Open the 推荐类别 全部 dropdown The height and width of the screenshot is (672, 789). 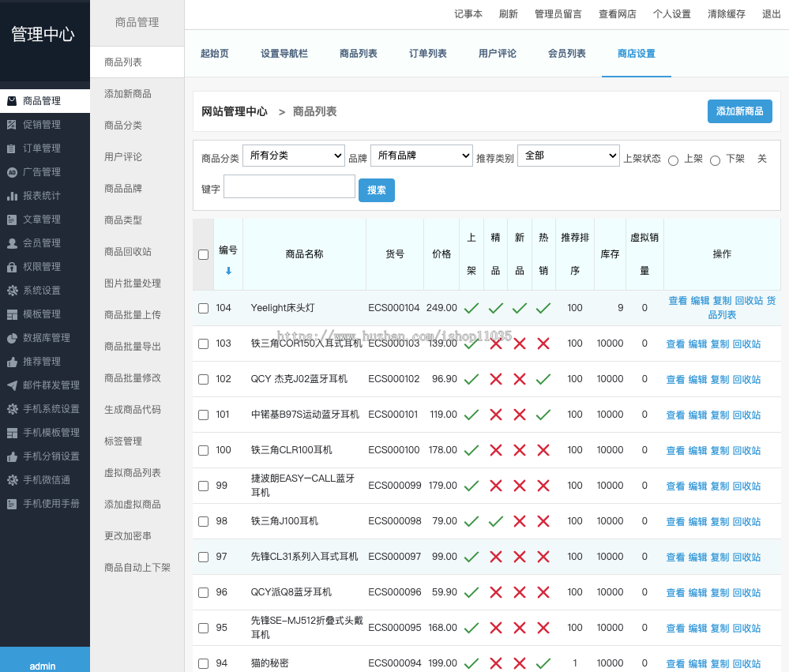pos(569,156)
